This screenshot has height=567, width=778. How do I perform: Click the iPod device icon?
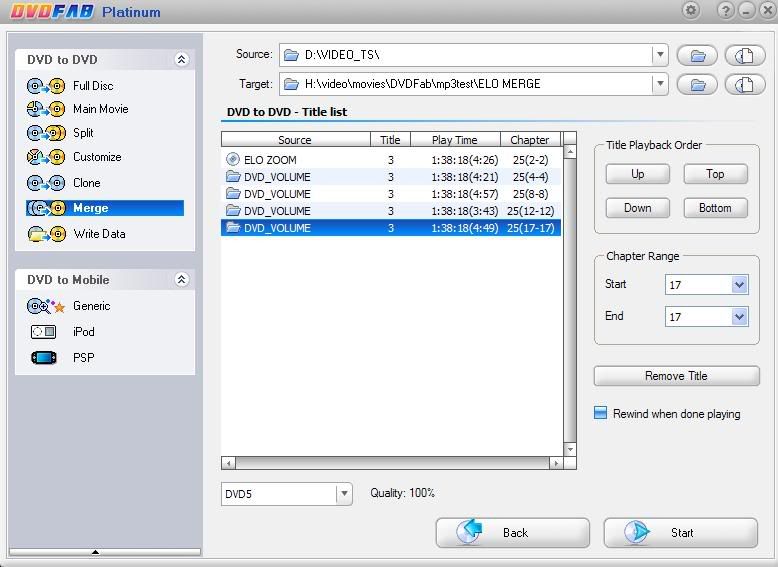(x=44, y=332)
